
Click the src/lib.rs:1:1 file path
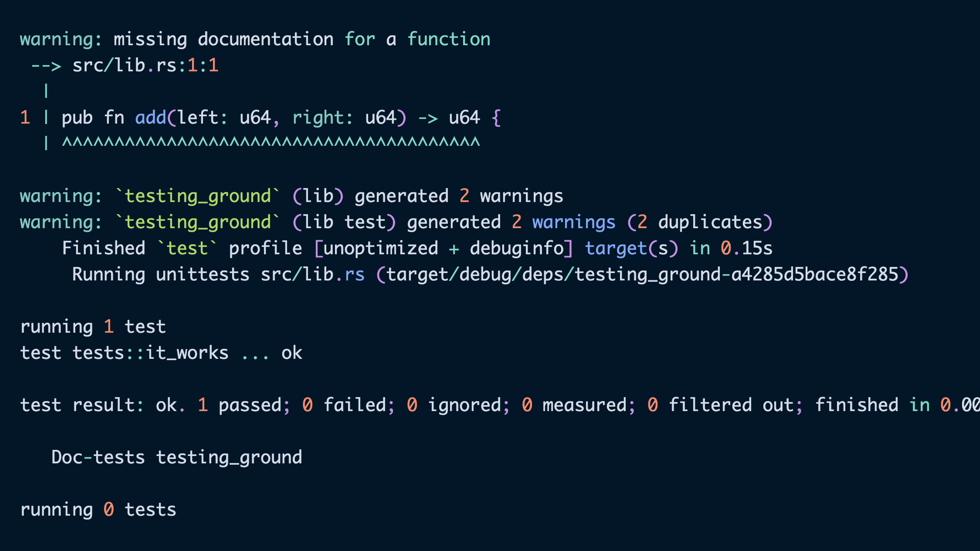145,65
